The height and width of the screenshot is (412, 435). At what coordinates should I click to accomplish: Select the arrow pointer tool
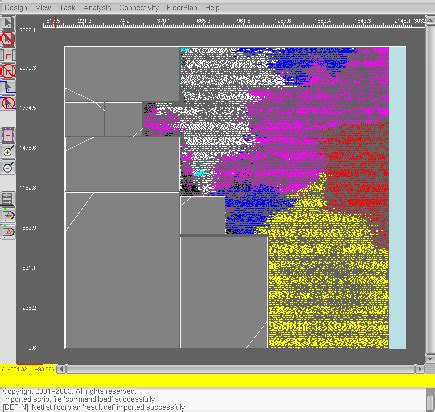pos(7,23)
